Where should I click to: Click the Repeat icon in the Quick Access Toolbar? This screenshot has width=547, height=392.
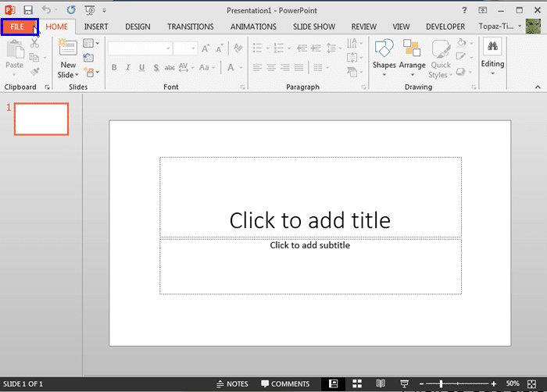pos(71,10)
